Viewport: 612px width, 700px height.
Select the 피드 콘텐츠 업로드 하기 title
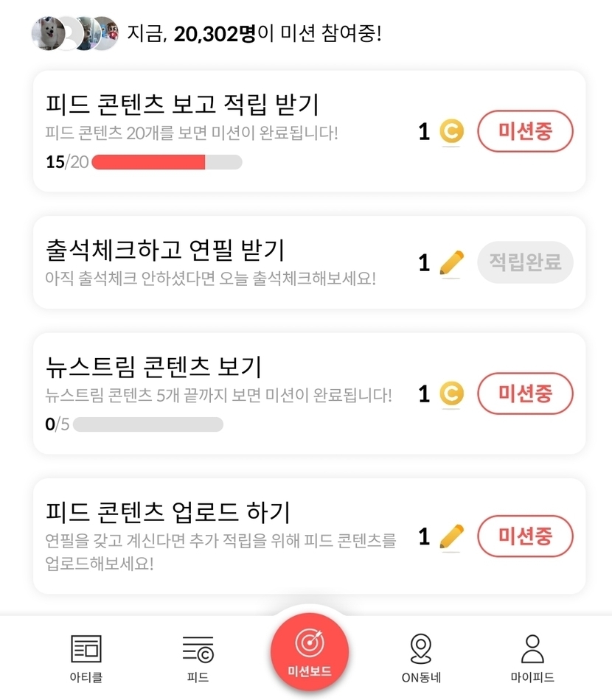tap(168, 511)
